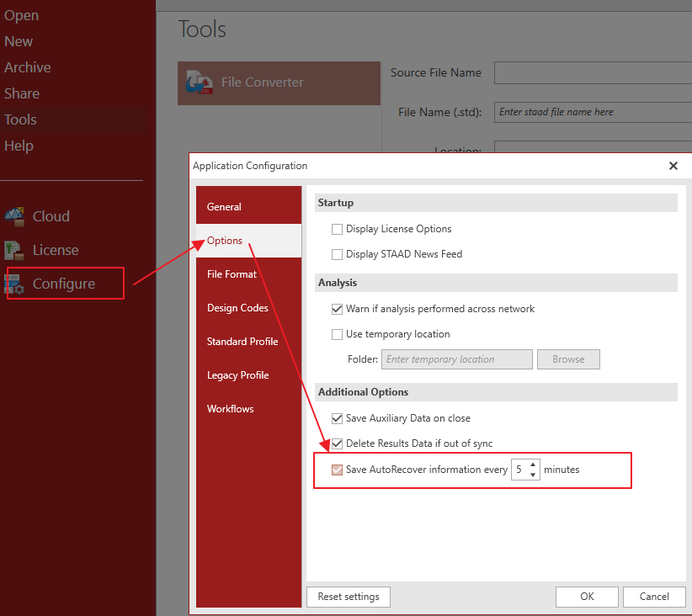The height and width of the screenshot is (616, 692).
Task: Decrease AutoRecover minutes with down arrow
Action: [x=533, y=475]
